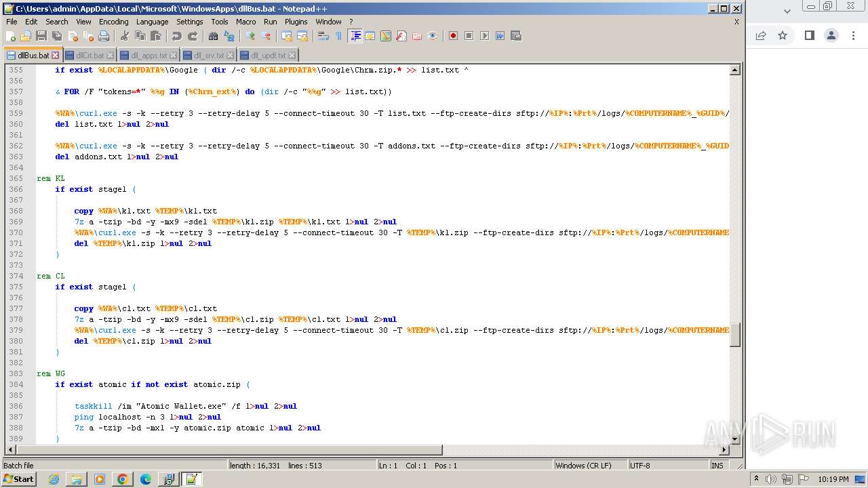Toggle show all characters pilcrow icon

tap(338, 36)
